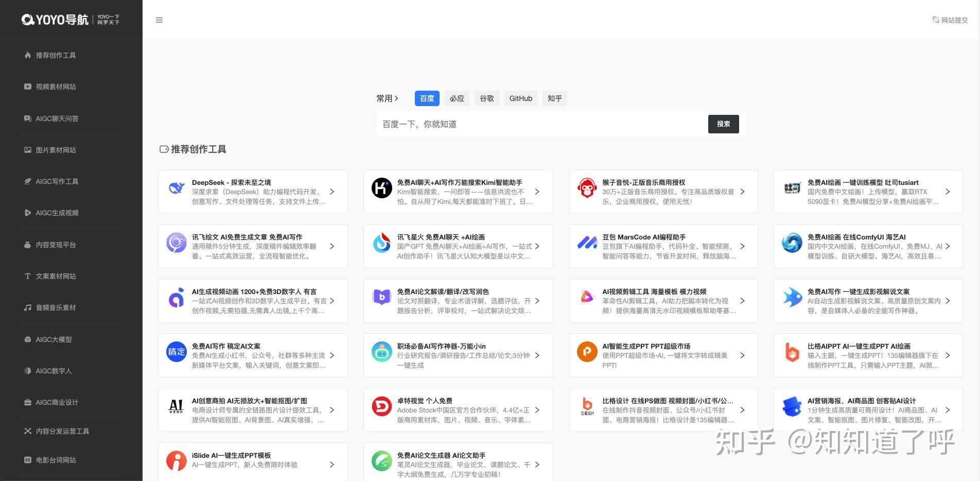The image size is (980, 481).
Task: Open the AI营销海报 创客贴AI设计 title link
Action: [862, 401]
